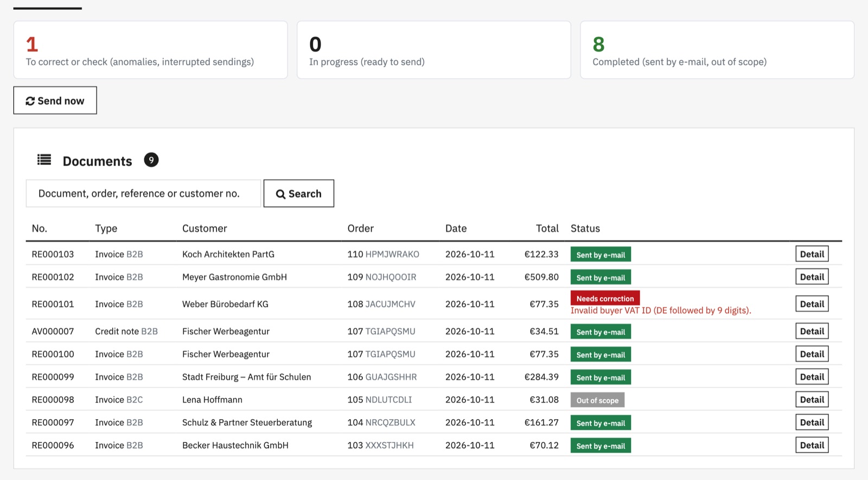This screenshot has height=480, width=868.
Task: Click the Send now button
Action: (55, 100)
